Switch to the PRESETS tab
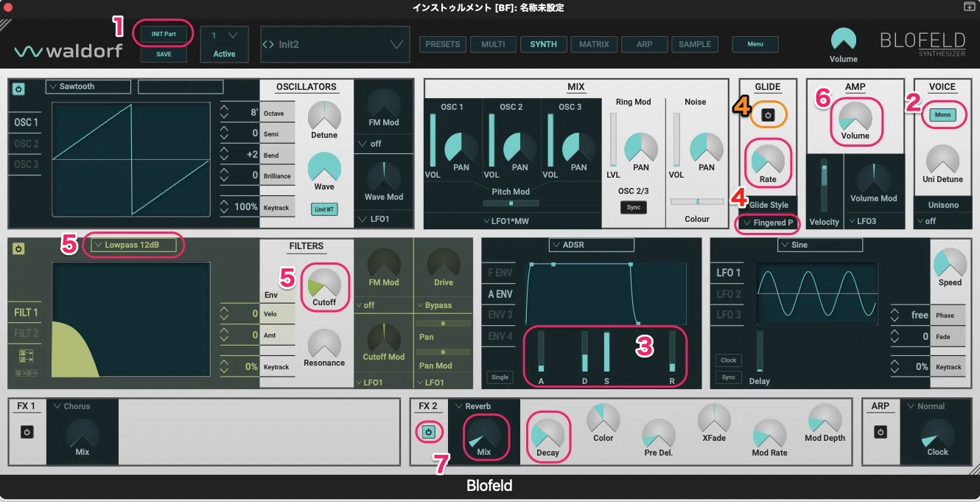Screen dimensions: 980x502 pyautogui.click(x=443, y=44)
